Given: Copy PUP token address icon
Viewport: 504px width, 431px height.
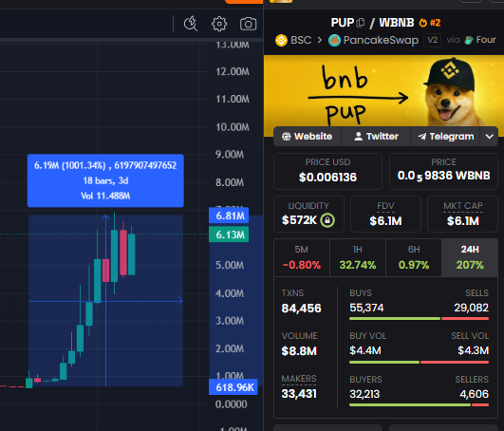Looking at the screenshot, I should (361, 22).
